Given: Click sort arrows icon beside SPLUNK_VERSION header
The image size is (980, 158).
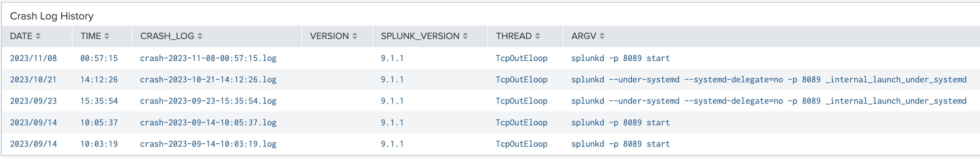Looking at the screenshot, I should point(465,36).
